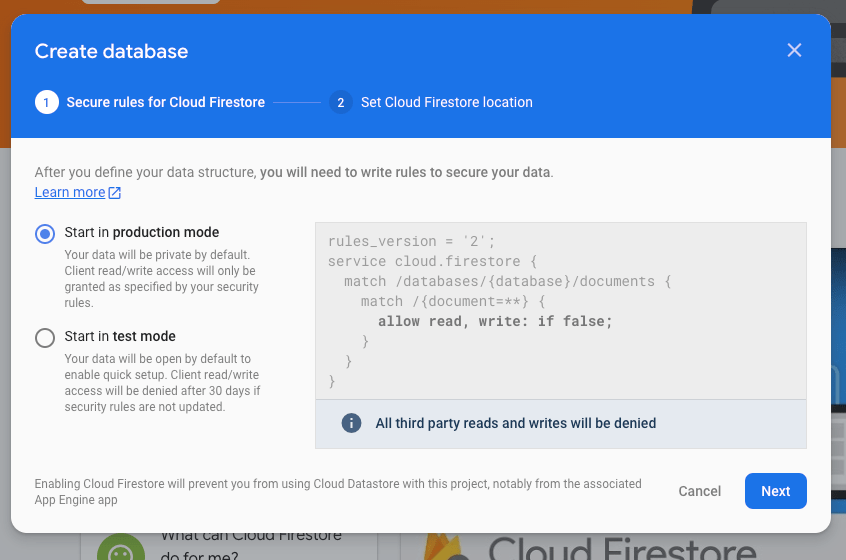Go to Secure rules for Cloud Firestore step

(165, 102)
